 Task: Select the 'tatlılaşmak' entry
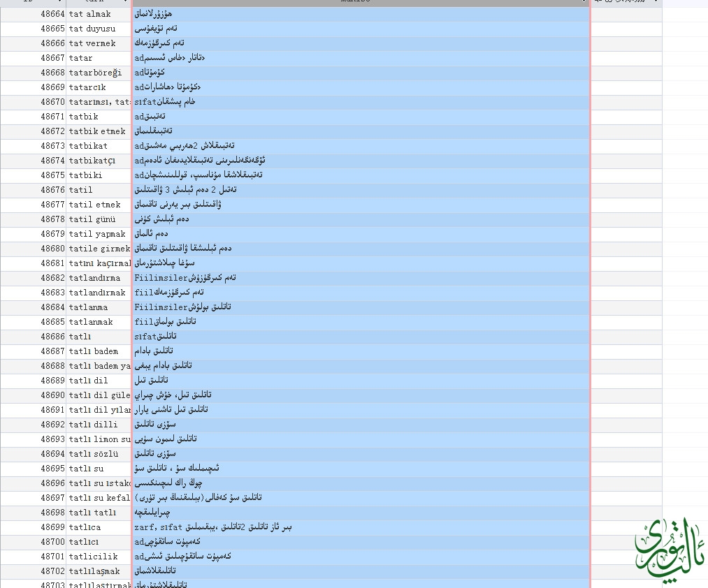(x=99, y=571)
